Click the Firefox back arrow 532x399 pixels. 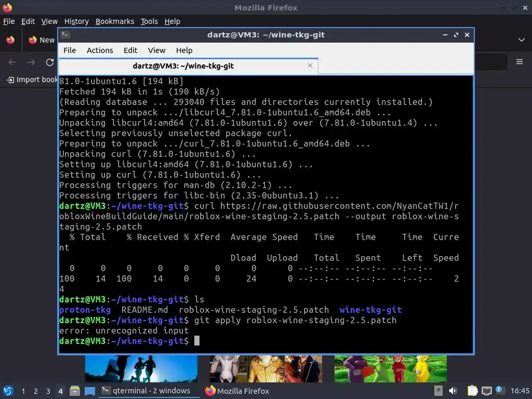[x=12, y=62]
